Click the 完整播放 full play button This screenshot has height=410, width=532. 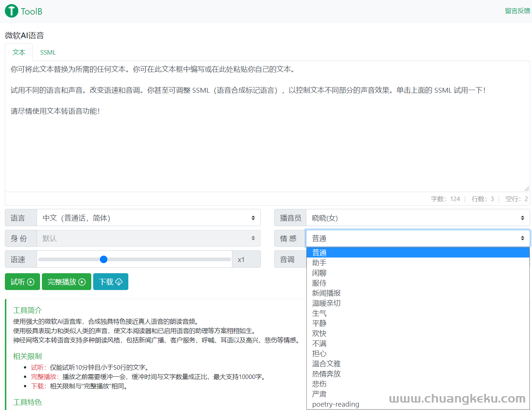[x=67, y=282]
